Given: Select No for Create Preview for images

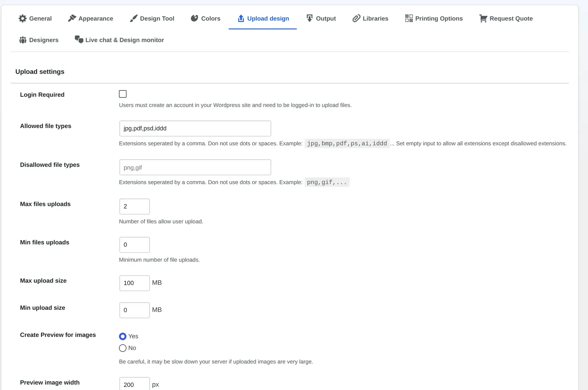Looking at the screenshot, I should [123, 348].
